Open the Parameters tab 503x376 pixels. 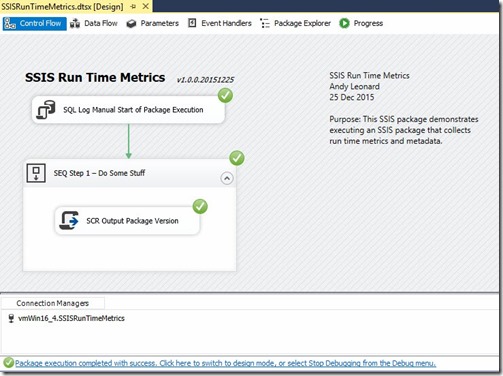(153, 23)
